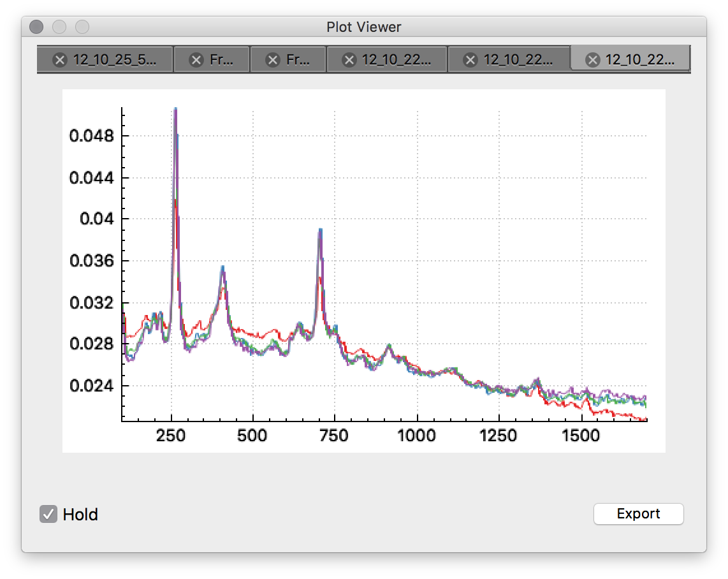
Task: Close the 12_10_25_5... tab
Action: point(59,60)
